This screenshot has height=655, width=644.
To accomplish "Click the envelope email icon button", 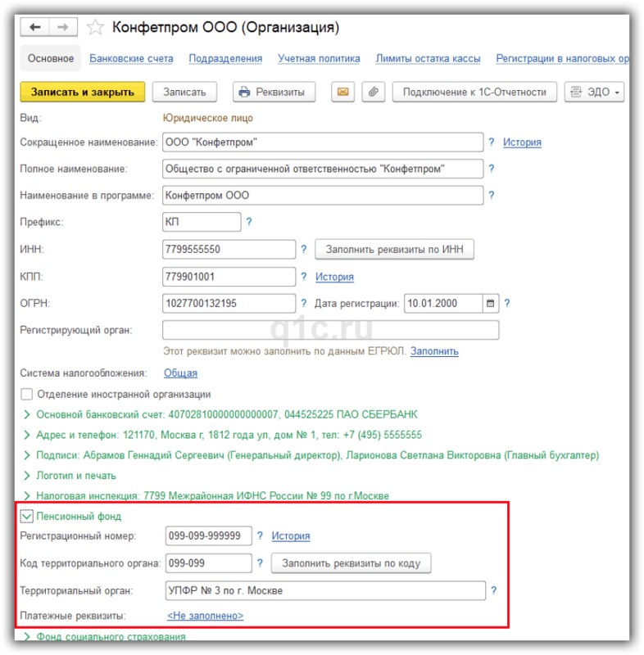I will (x=342, y=92).
